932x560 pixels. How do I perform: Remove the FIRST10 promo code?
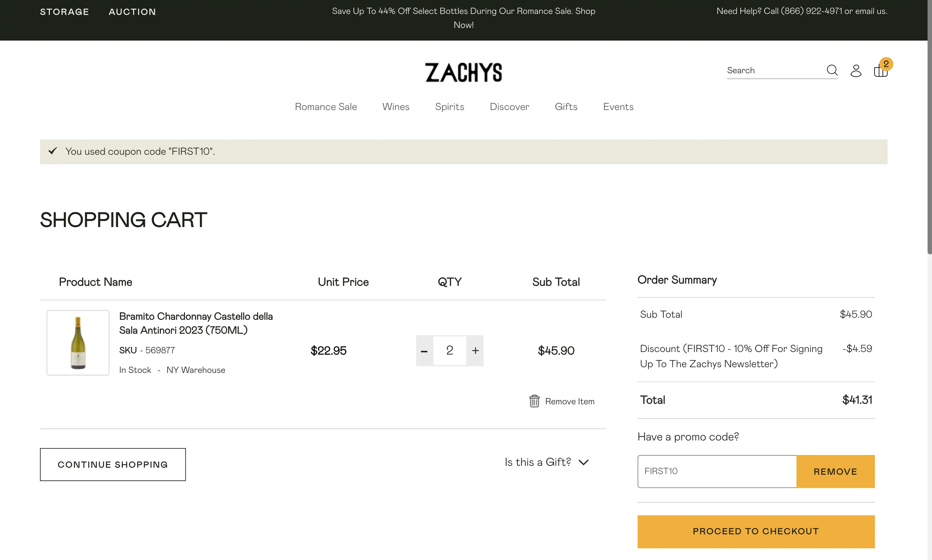pos(835,471)
